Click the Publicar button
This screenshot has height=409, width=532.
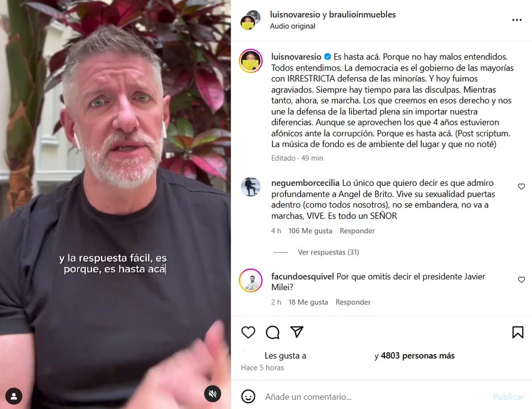coord(508,397)
